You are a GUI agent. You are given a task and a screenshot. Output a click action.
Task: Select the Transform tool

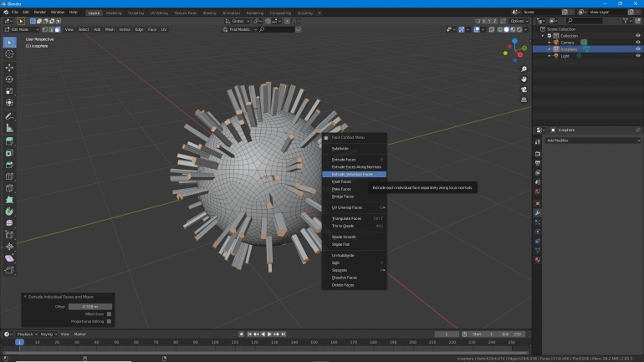click(x=9, y=103)
